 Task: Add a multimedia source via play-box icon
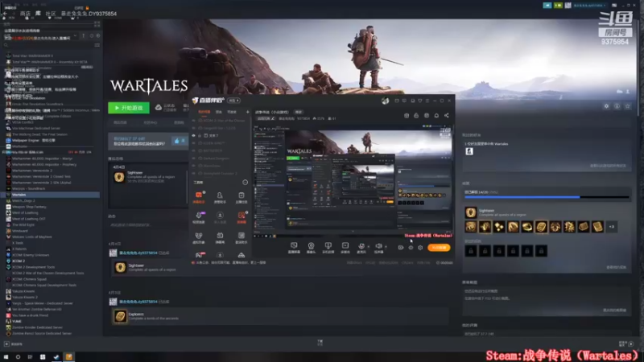[345, 246]
